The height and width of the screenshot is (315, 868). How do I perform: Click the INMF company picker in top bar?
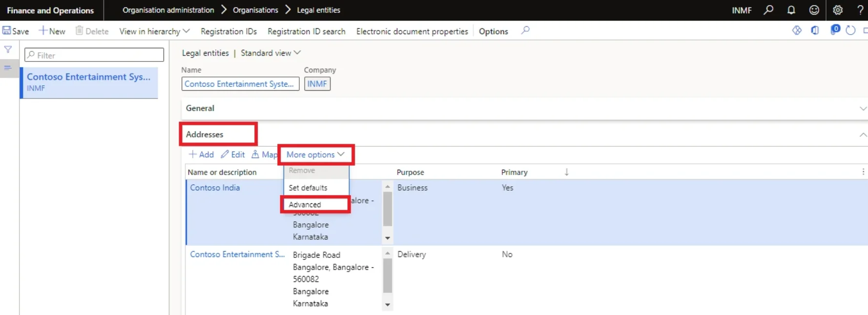tap(742, 10)
